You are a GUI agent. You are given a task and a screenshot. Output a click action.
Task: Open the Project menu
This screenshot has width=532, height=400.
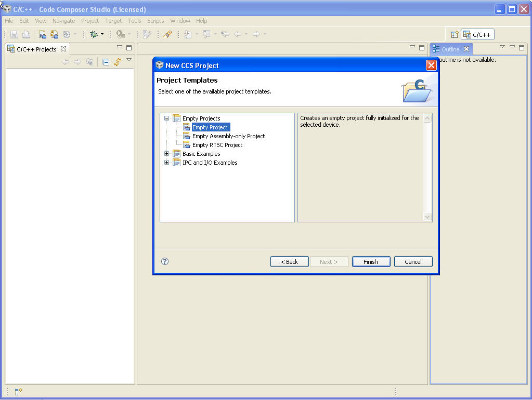coord(89,21)
